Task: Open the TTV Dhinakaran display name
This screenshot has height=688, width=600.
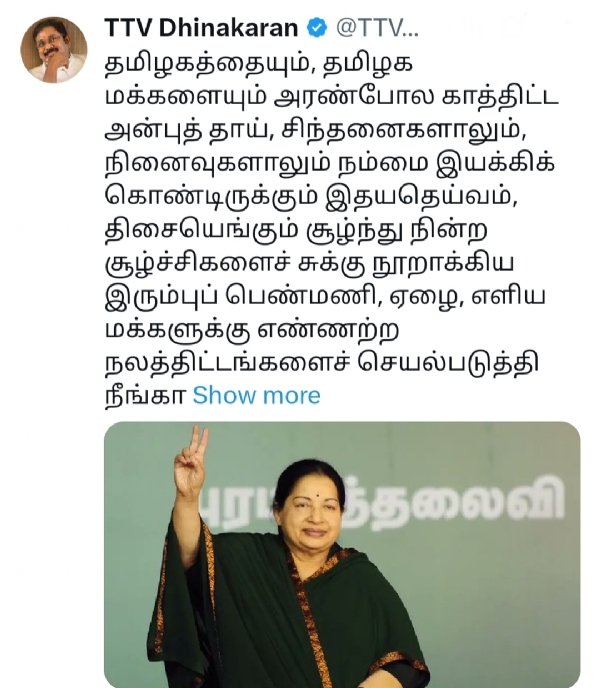Action: coord(201,28)
